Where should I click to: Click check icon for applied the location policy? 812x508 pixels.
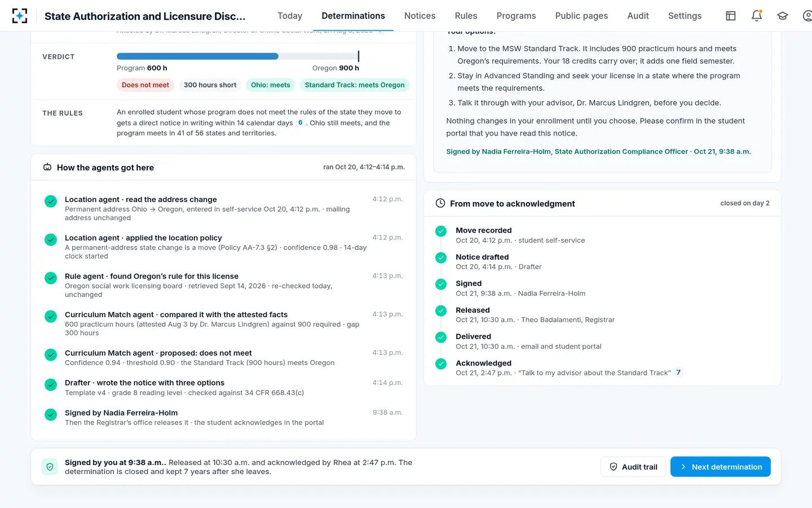pos(51,239)
